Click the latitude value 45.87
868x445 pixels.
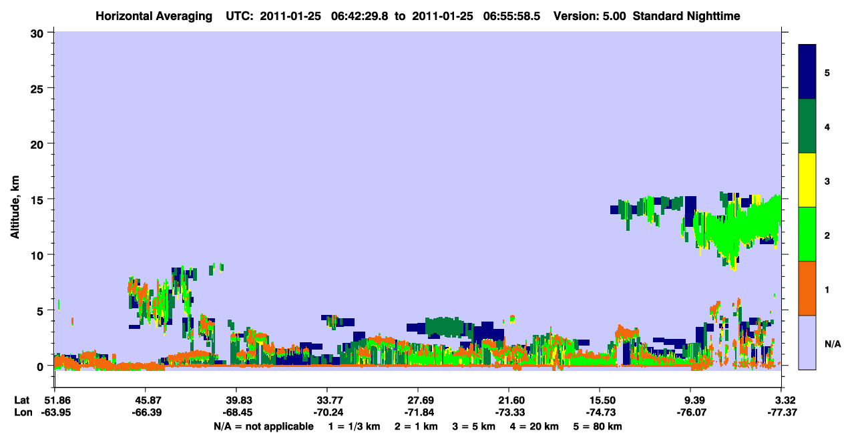145,400
